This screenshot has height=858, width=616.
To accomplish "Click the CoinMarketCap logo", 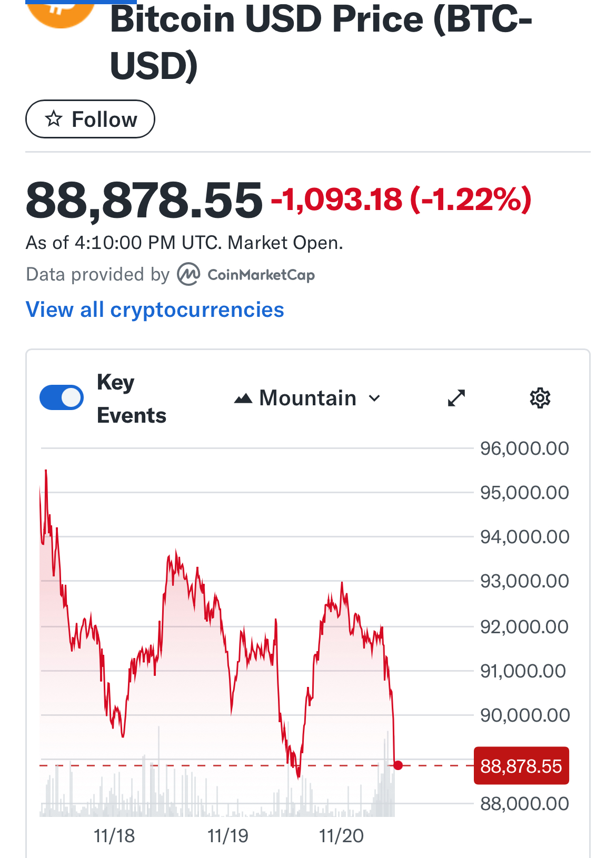I will coord(246,275).
